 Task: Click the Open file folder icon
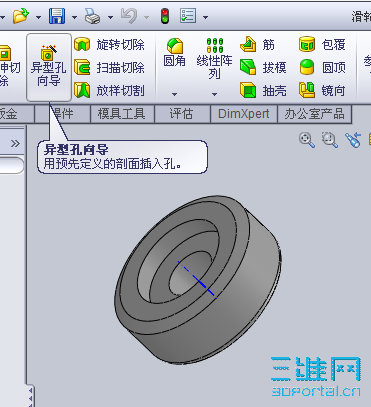click(x=21, y=16)
